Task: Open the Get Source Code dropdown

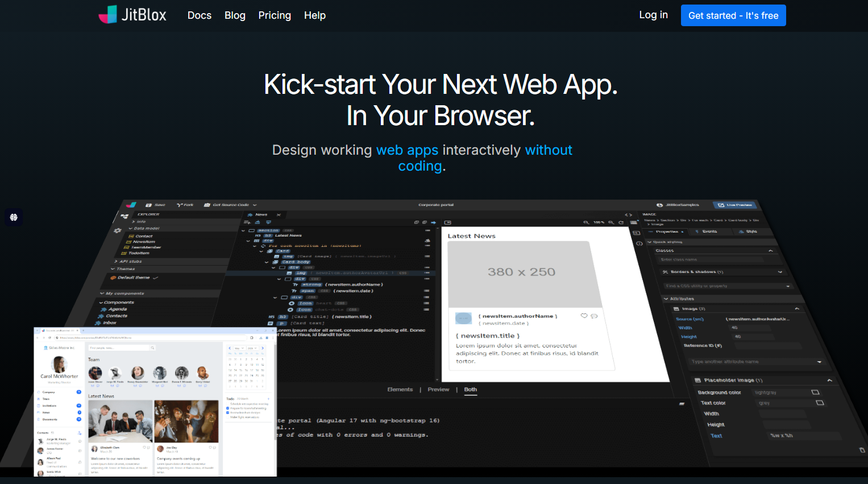Action: pos(230,205)
